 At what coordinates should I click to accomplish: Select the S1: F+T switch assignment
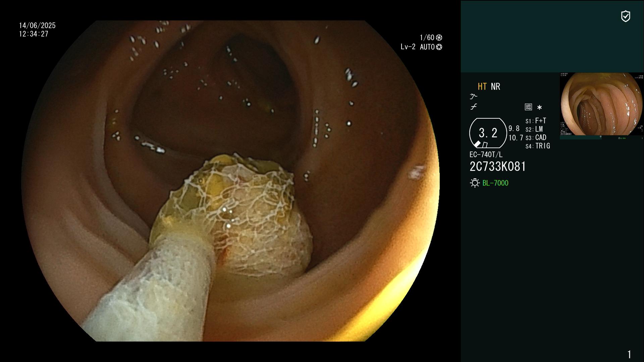click(536, 121)
